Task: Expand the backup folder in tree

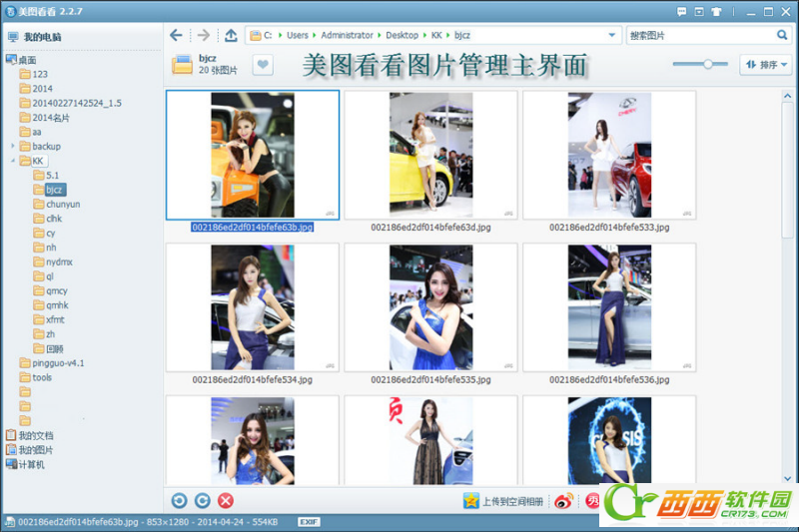Action: pos(13,146)
